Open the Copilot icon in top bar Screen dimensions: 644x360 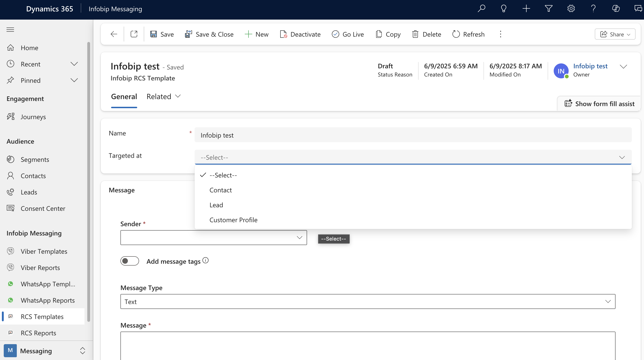tap(616, 9)
